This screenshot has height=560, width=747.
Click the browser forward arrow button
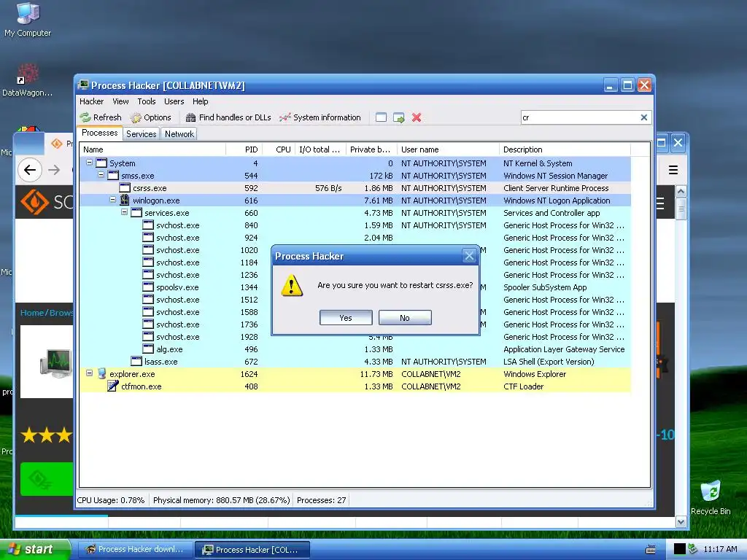pos(54,170)
